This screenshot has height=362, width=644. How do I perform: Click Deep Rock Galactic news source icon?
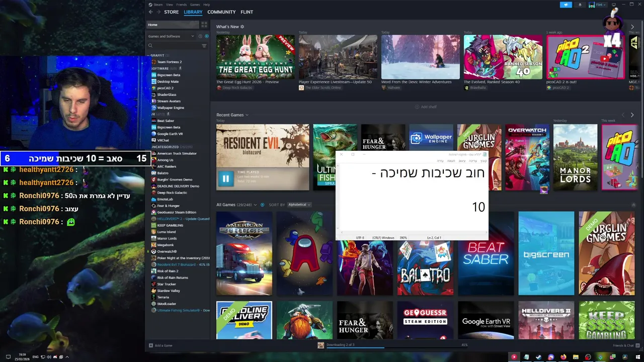point(219,87)
